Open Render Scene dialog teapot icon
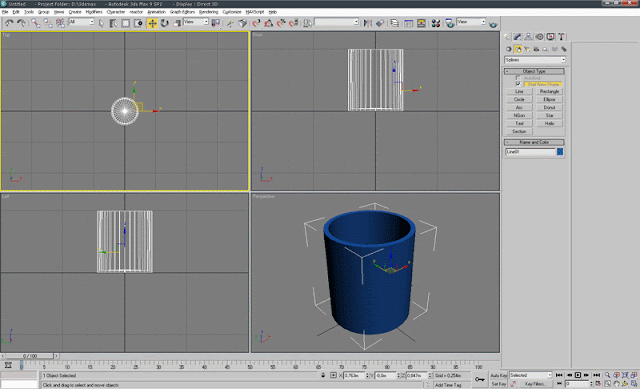Screen dimensions: 640x389 pyautogui.click(x=449, y=23)
